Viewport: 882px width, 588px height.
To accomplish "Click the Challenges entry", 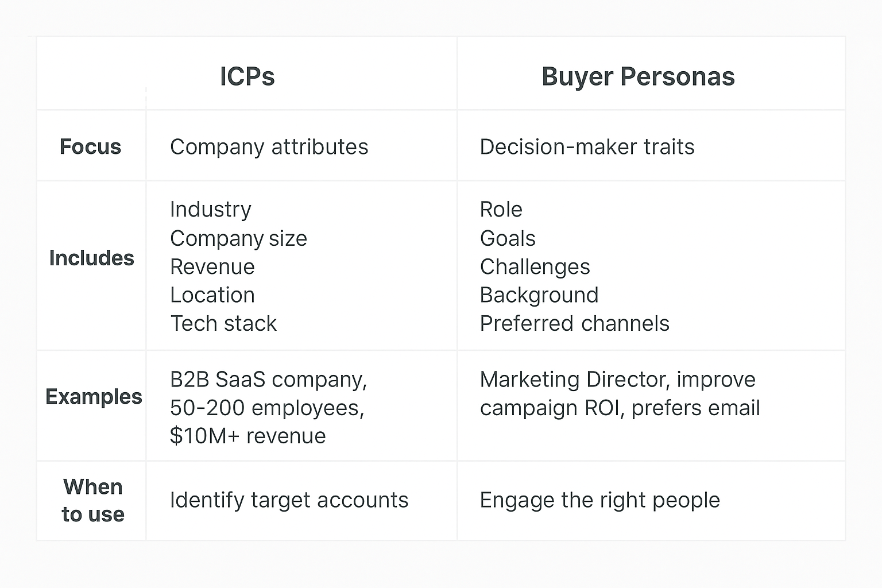I will [x=535, y=267].
